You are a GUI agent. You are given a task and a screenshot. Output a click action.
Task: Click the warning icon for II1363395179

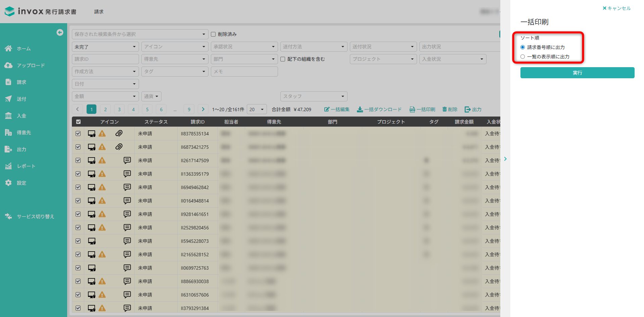pyautogui.click(x=102, y=174)
